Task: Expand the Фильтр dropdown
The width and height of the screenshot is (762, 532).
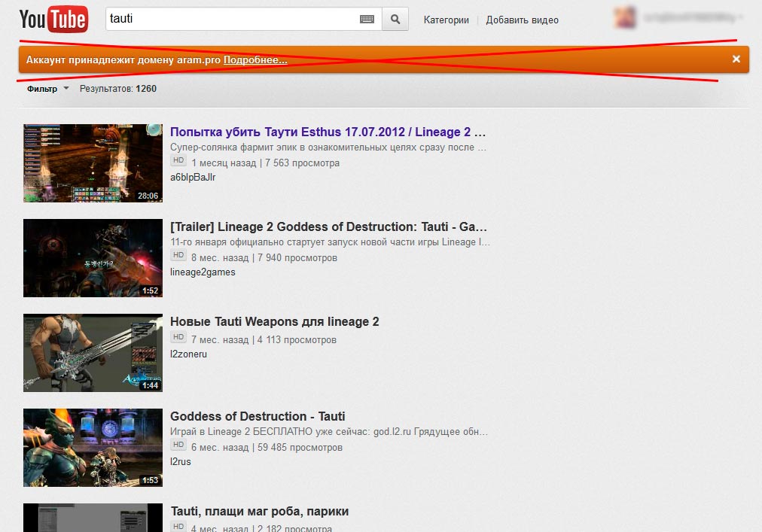Action: click(47, 89)
